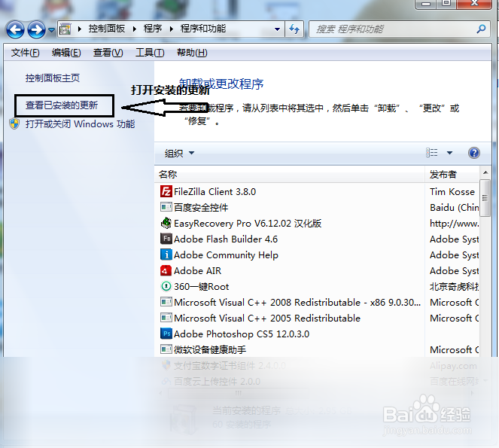Click the control panel icon in address bar
Screen dimensions: 499x448
click(x=65, y=29)
